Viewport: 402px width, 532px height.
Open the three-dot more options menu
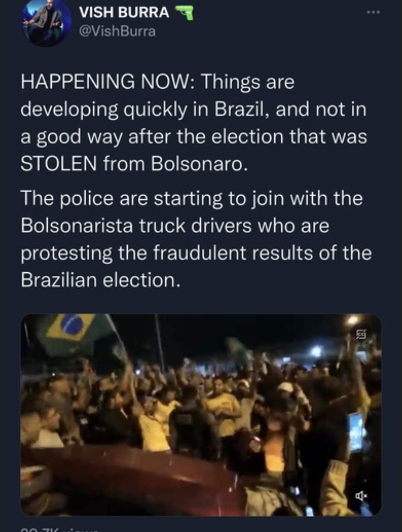373,12
